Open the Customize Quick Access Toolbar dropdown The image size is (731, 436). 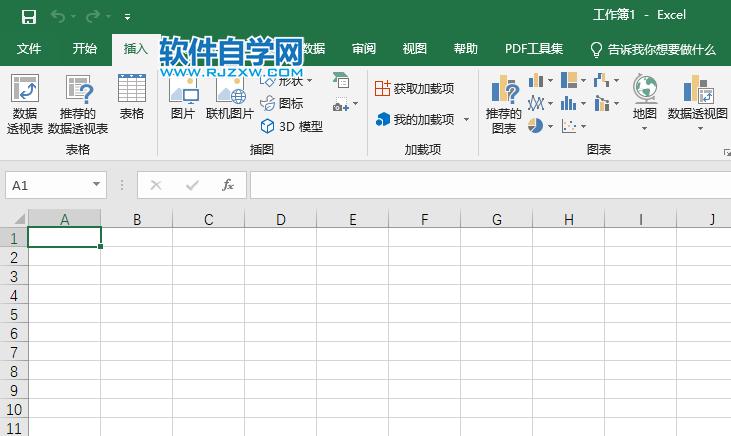click(127, 17)
